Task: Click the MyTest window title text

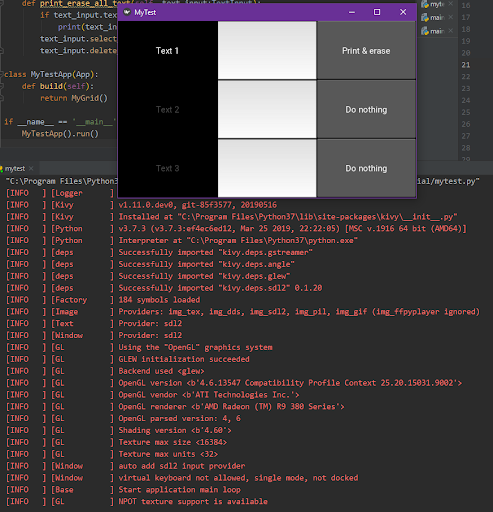Action: pyautogui.click(x=145, y=12)
